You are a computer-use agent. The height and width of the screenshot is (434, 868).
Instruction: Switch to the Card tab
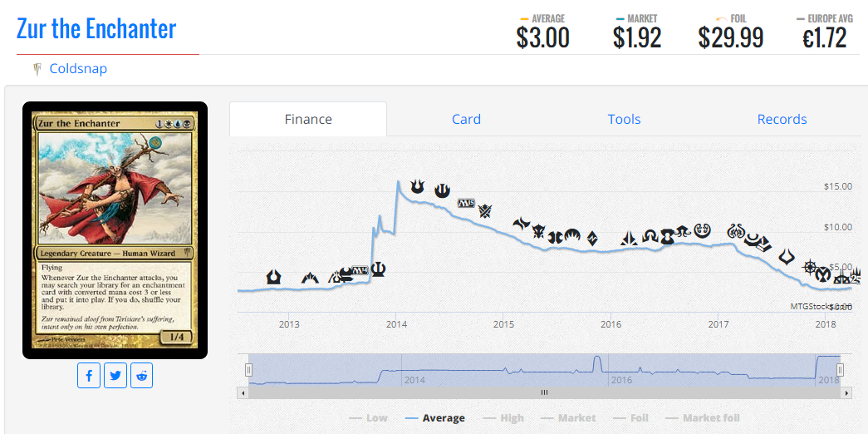466,119
